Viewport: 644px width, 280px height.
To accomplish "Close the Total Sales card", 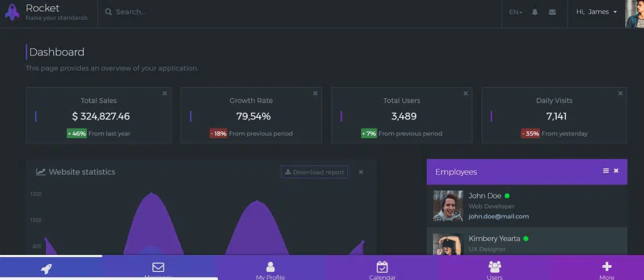I will click(x=165, y=93).
